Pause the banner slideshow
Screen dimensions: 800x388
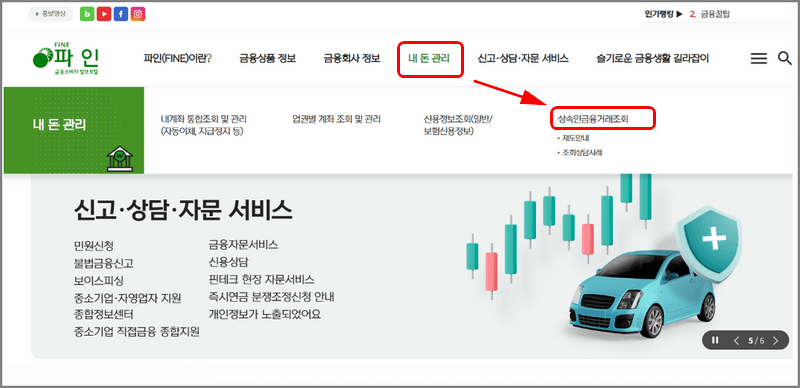tap(715, 340)
